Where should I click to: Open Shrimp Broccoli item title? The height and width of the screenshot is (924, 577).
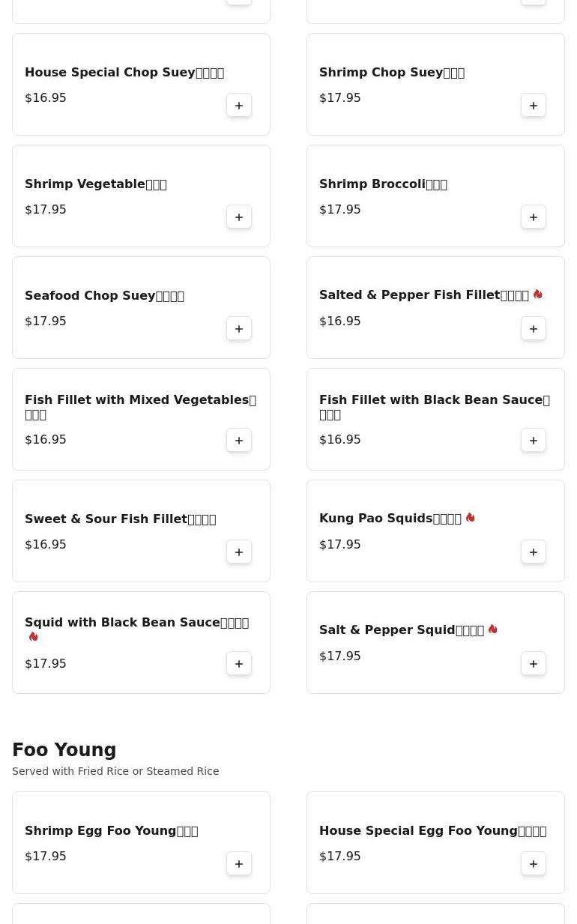tap(383, 184)
